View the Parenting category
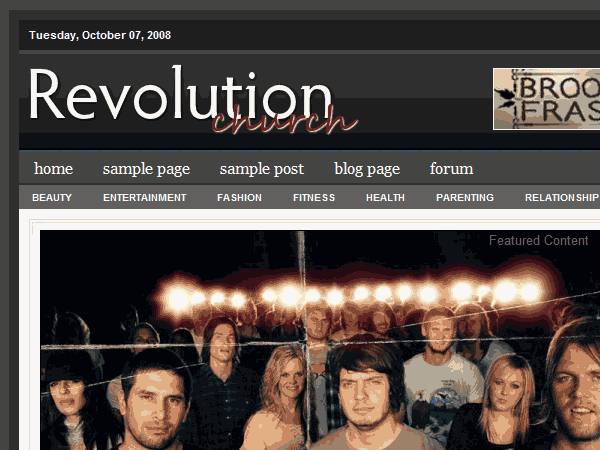 pyautogui.click(x=465, y=197)
